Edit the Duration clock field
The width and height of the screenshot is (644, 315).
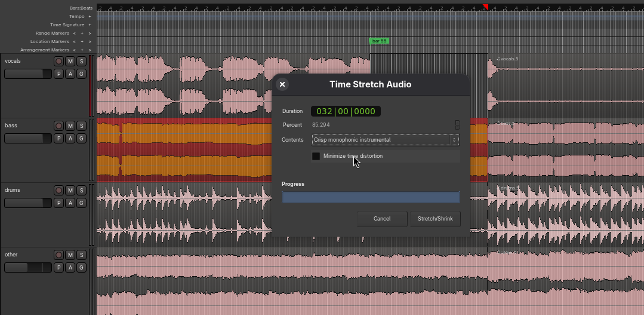(346, 111)
